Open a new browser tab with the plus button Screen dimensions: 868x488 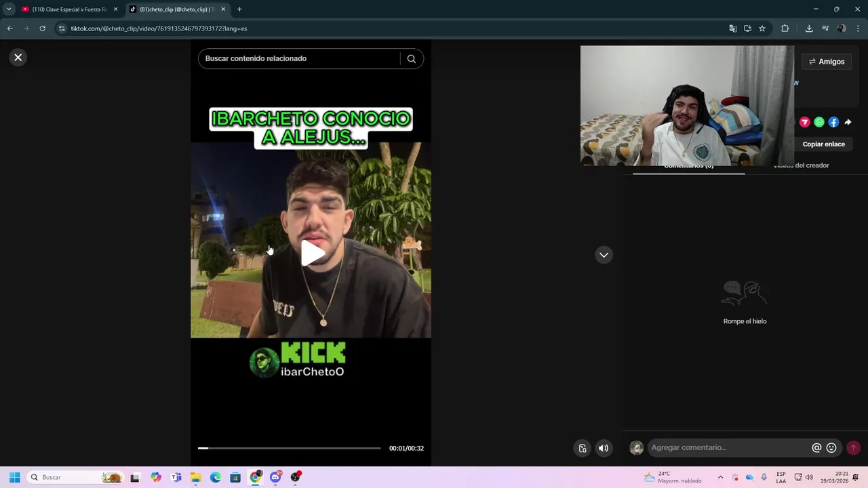[239, 9]
